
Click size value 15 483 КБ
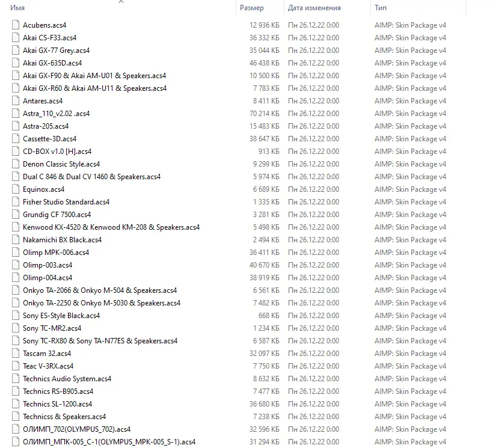264,126
